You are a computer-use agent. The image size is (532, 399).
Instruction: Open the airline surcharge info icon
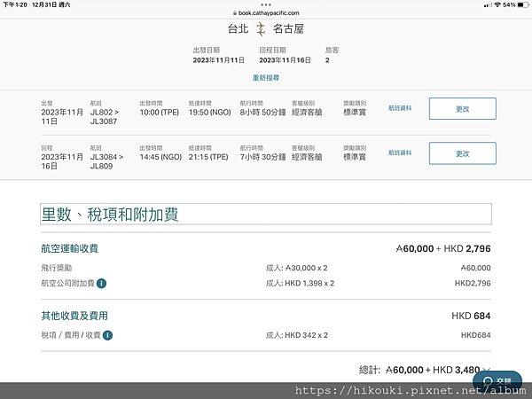[101, 284]
